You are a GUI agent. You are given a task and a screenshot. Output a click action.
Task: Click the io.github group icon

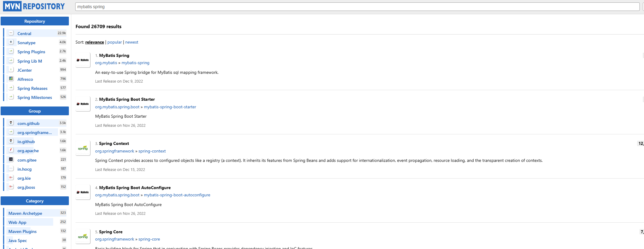coord(11,141)
